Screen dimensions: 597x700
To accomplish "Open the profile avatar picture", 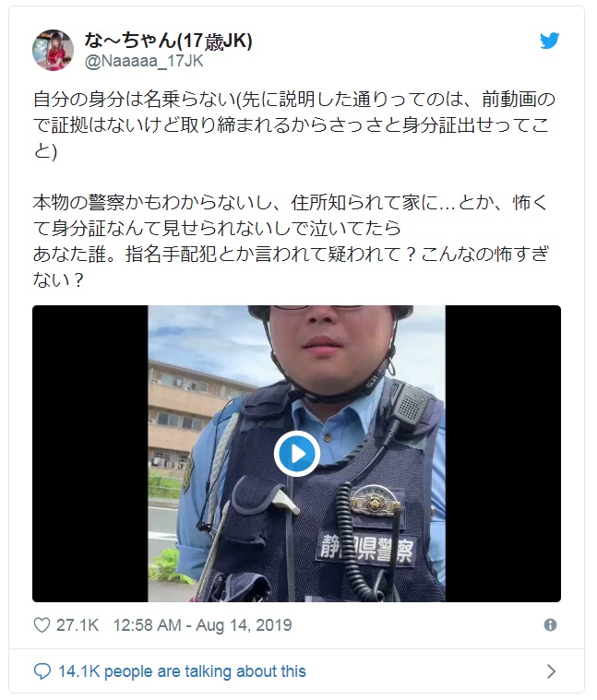I will tap(54, 50).
